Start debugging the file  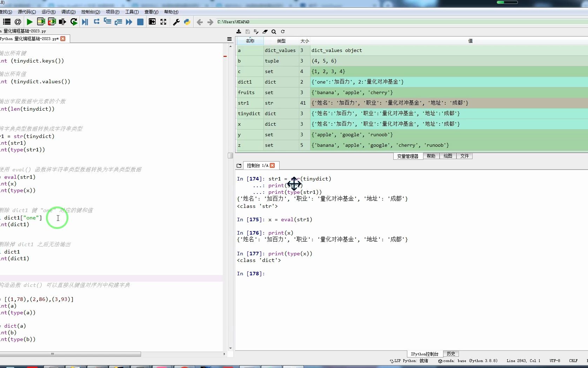coord(85,22)
